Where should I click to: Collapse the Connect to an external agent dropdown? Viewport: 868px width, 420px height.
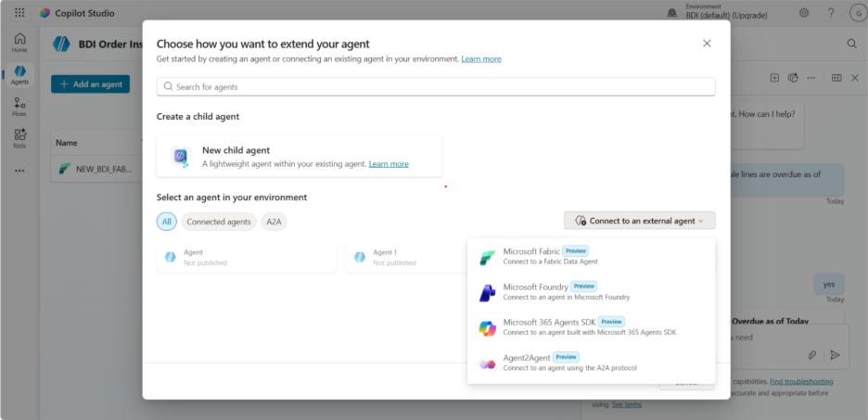coord(639,221)
